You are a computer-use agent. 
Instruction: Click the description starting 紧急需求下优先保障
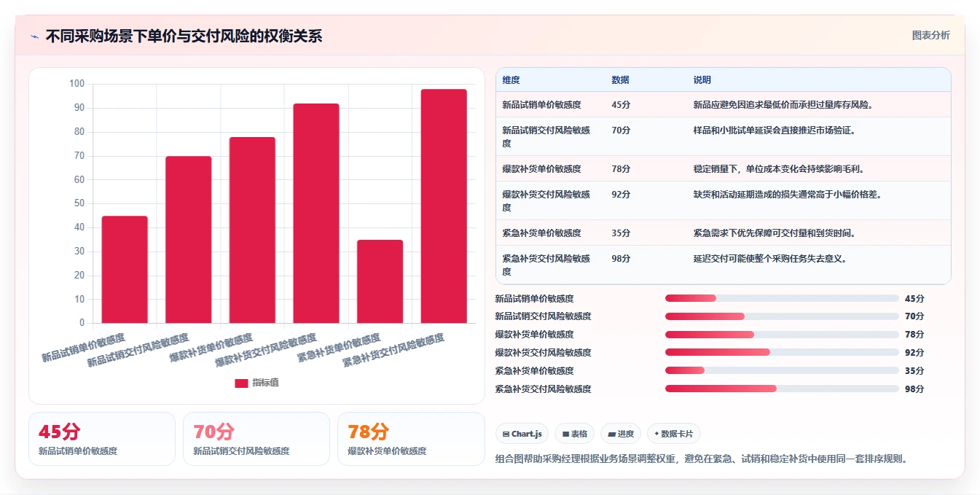click(x=774, y=233)
